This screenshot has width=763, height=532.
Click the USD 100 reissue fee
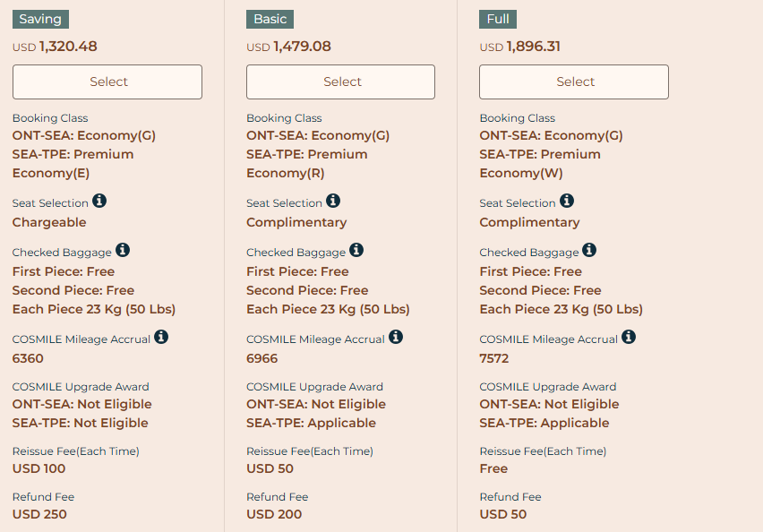[39, 468]
